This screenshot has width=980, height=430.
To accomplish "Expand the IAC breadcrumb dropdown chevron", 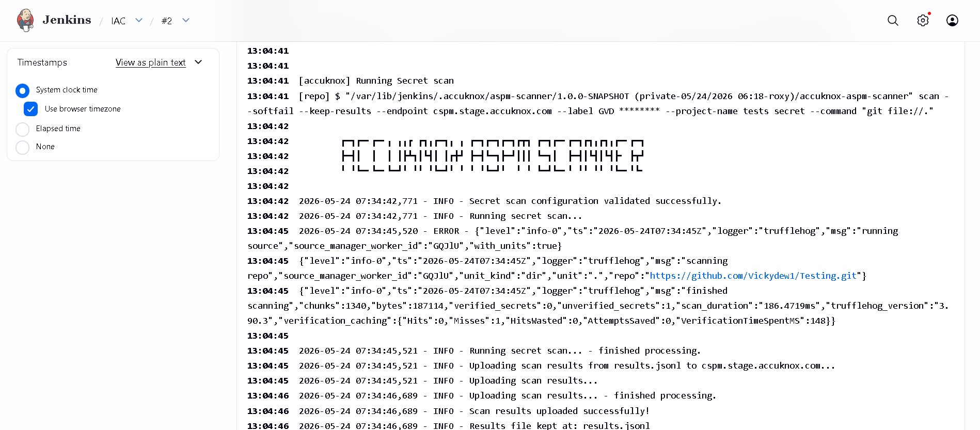I will tap(139, 20).
